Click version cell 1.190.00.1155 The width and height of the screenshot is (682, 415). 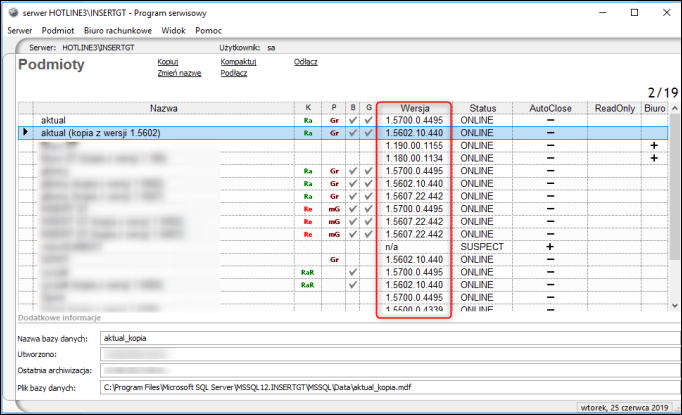[x=414, y=146]
